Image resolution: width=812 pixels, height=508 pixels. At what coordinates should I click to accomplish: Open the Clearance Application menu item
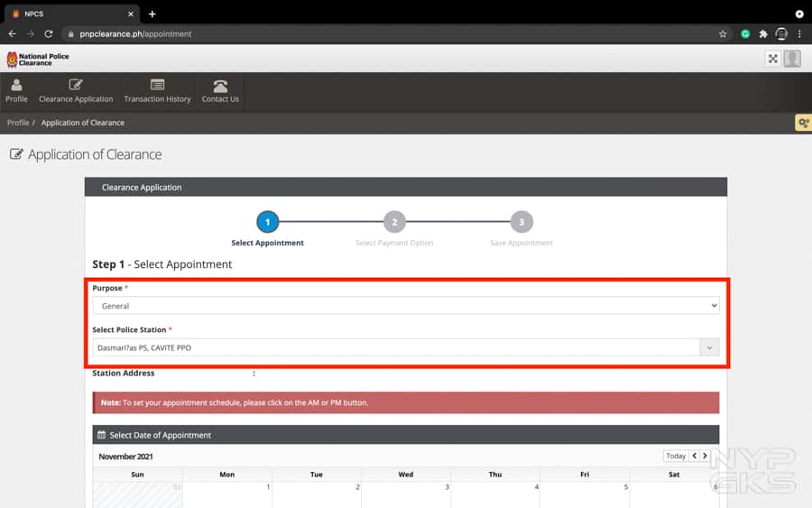tap(76, 91)
